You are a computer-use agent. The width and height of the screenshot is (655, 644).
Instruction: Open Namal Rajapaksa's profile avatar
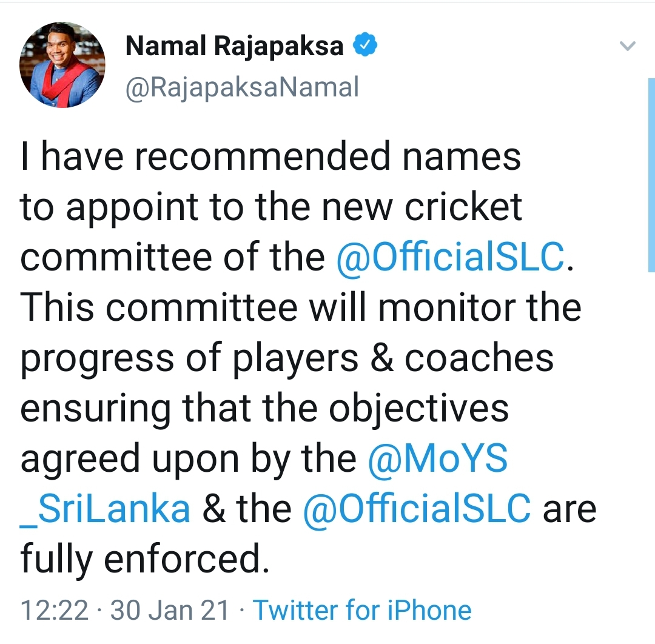pos(62,65)
